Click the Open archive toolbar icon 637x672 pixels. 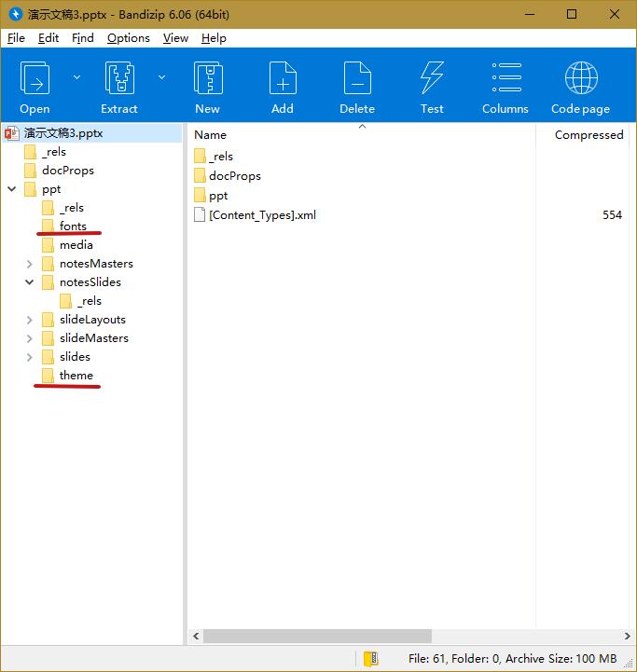click(35, 79)
